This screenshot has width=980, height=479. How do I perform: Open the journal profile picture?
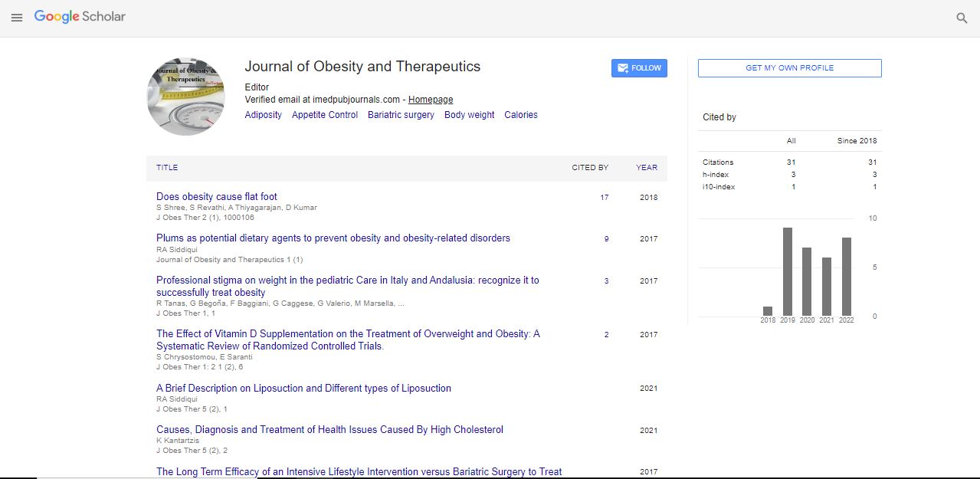[x=185, y=97]
